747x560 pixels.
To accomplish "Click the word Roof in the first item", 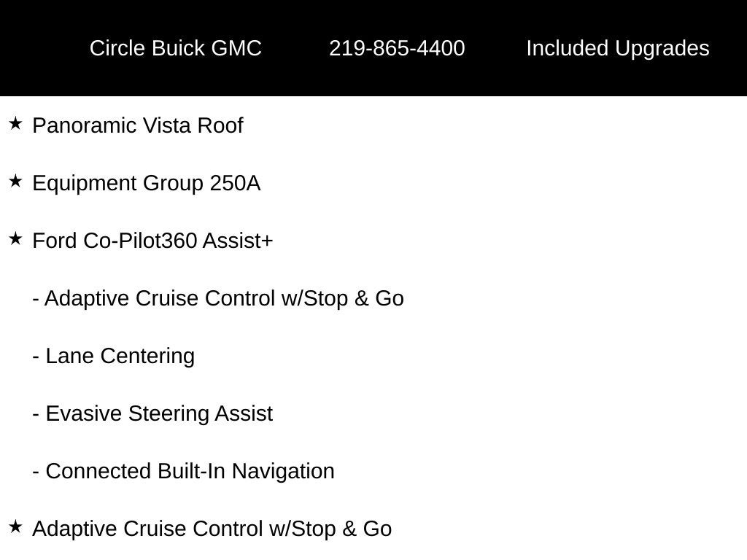I will coord(220,125).
